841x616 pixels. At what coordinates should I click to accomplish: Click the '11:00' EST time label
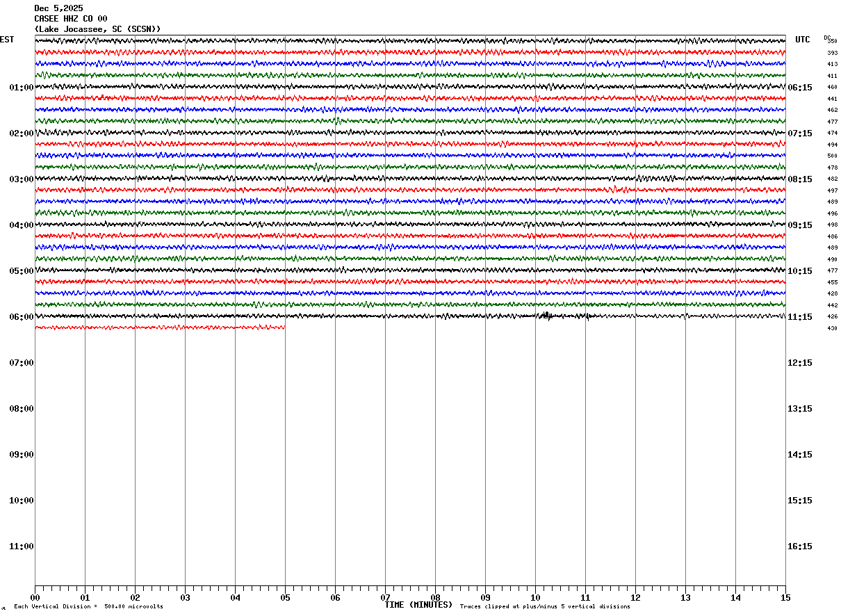pyautogui.click(x=22, y=546)
